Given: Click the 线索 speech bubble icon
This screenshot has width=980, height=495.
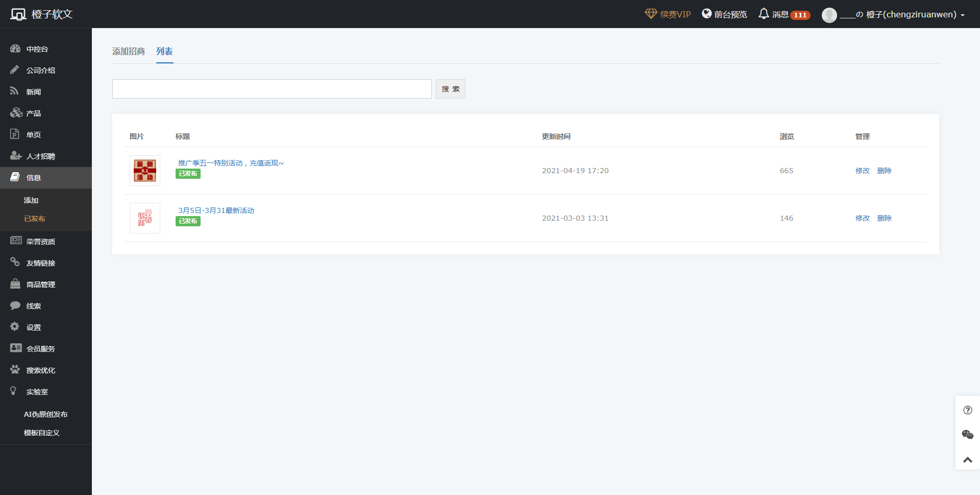Looking at the screenshot, I should 15,305.
